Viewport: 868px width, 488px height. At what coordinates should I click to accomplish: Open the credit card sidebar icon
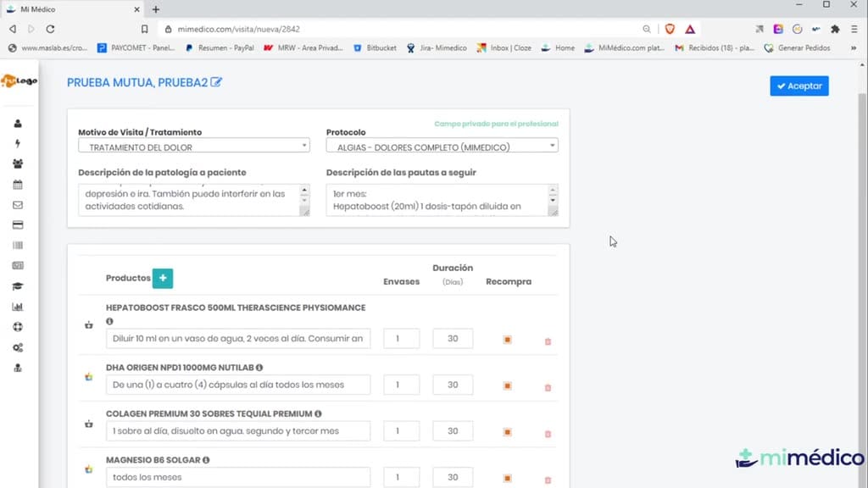click(18, 225)
